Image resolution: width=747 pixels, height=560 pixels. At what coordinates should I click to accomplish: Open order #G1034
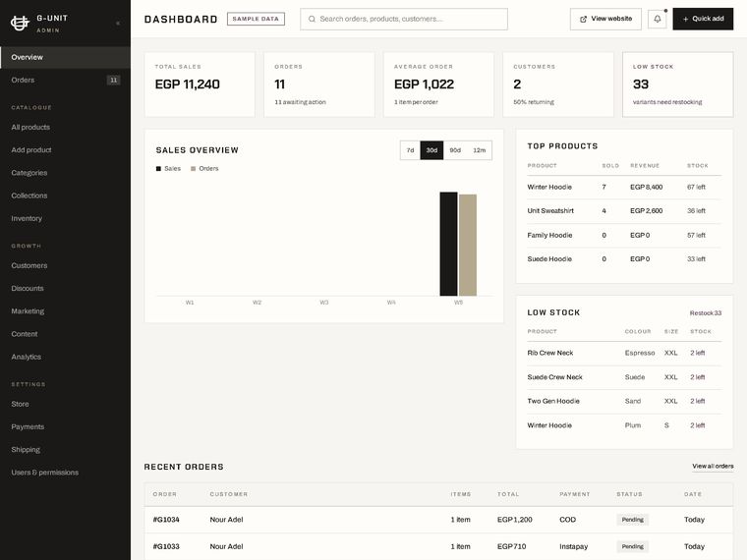(166, 520)
